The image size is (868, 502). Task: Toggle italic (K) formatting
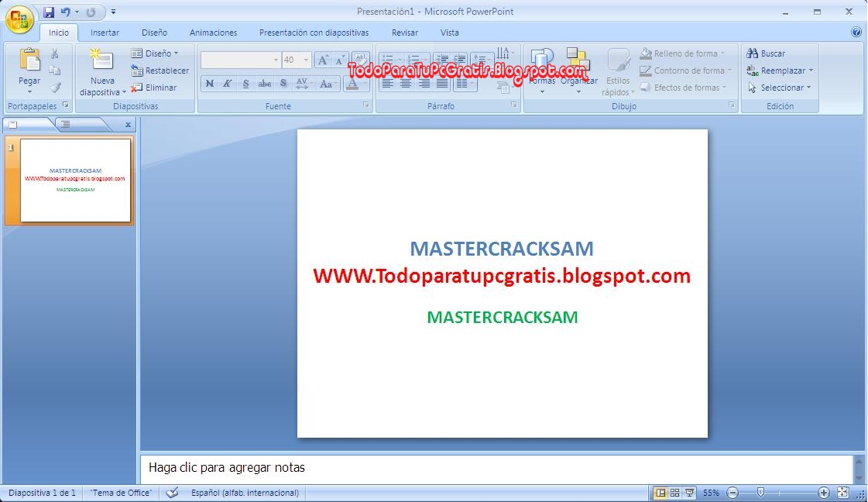pos(227,84)
